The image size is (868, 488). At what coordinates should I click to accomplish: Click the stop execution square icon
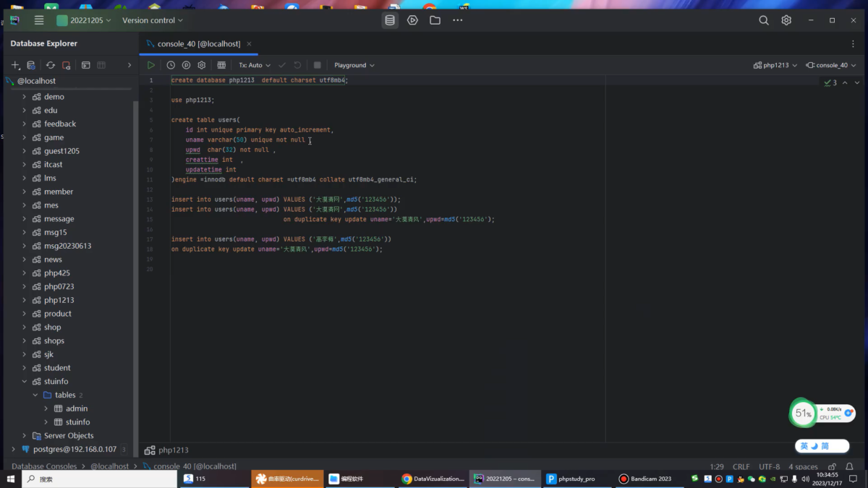pyautogui.click(x=317, y=65)
